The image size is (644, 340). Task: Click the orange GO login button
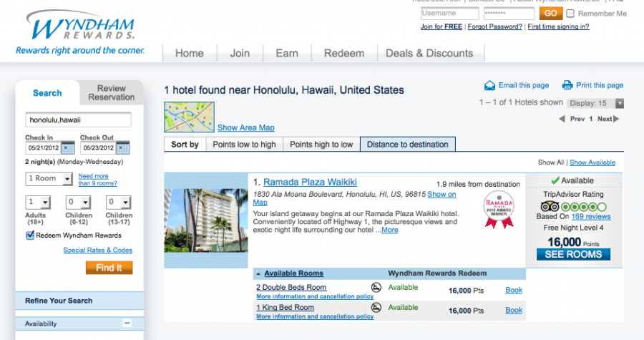pyautogui.click(x=550, y=14)
